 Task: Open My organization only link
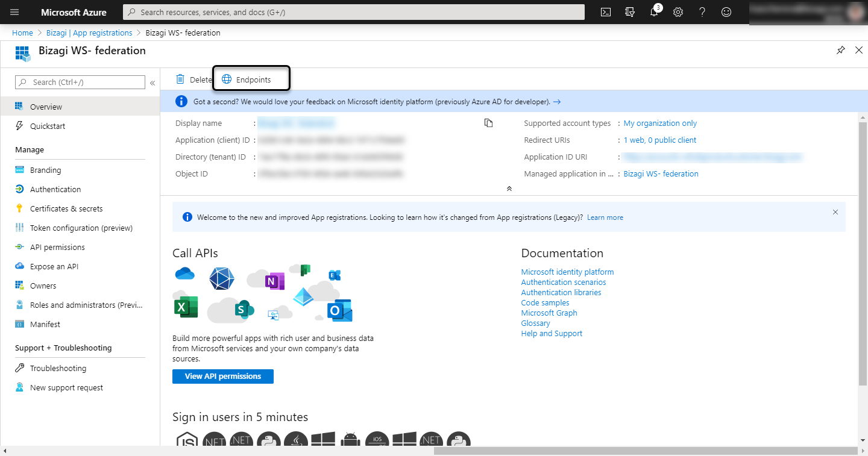660,123
